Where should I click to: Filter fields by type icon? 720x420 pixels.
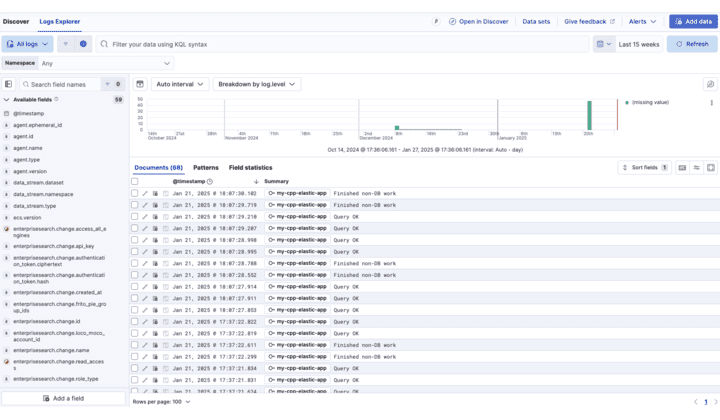(x=108, y=85)
